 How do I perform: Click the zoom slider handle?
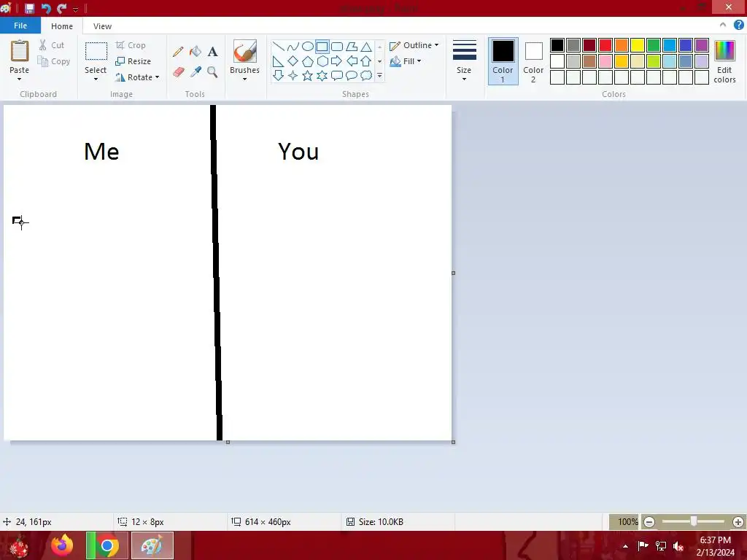point(694,522)
